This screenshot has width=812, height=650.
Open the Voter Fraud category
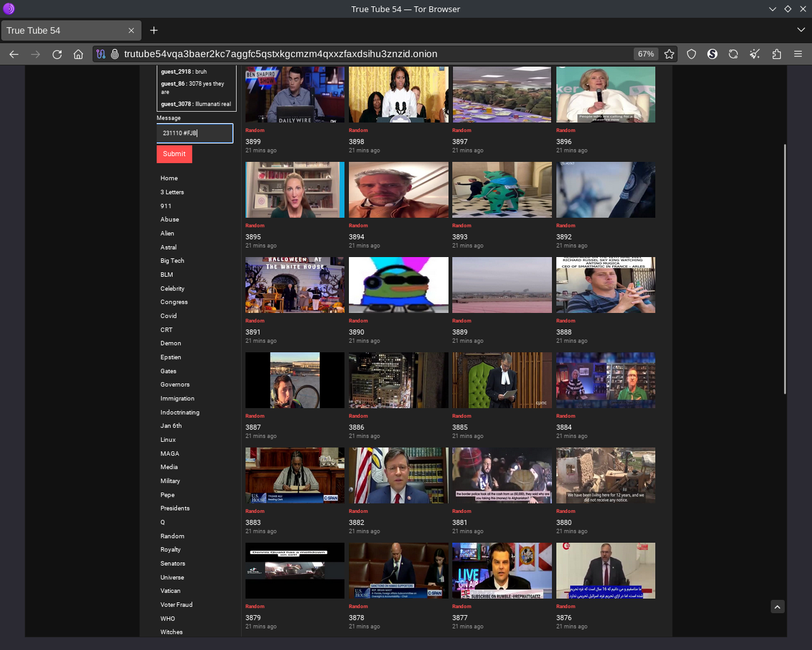[176, 605]
